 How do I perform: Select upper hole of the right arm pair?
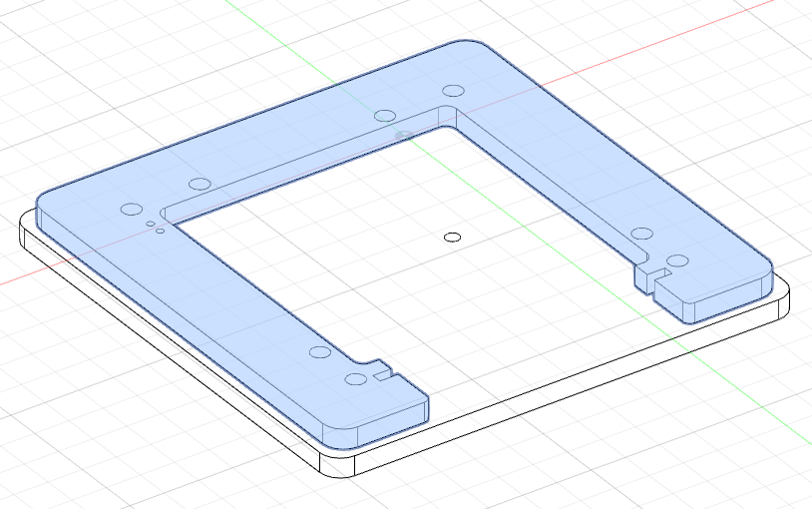(641, 235)
